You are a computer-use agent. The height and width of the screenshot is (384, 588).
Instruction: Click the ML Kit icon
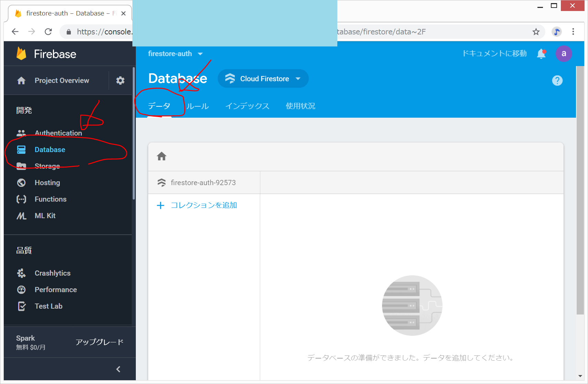coord(21,216)
